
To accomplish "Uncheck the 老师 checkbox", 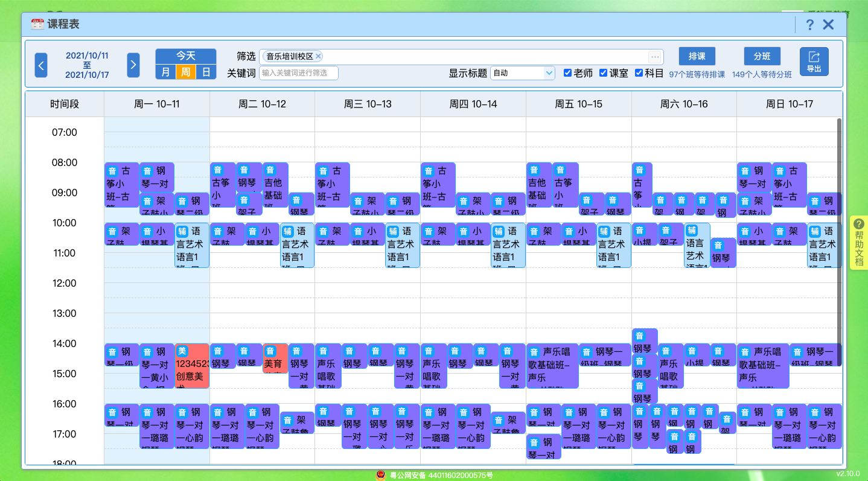I will pyautogui.click(x=567, y=72).
